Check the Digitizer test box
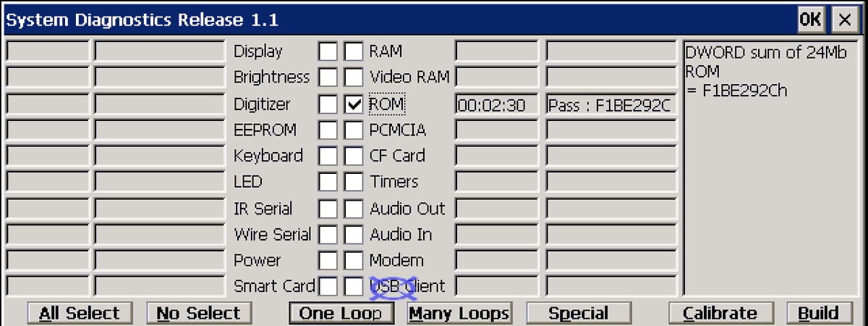 click(328, 104)
